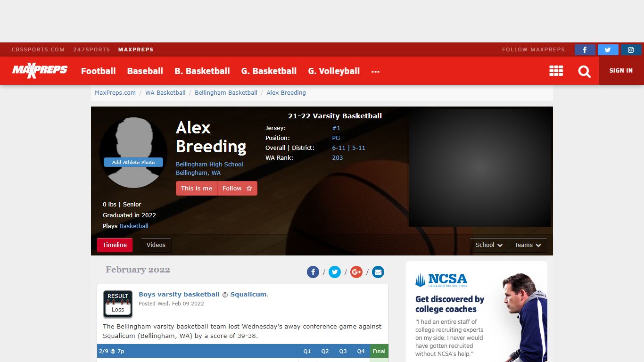Open Alex Breeding breadcrumb link
The height and width of the screenshot is (362, 644).
286,93
